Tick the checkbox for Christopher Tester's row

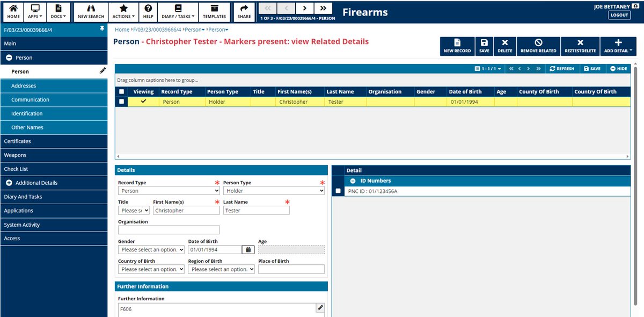coord(121,101)
